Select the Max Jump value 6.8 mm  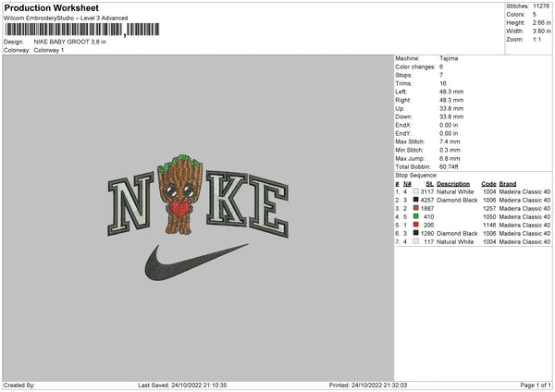(450, 159)
